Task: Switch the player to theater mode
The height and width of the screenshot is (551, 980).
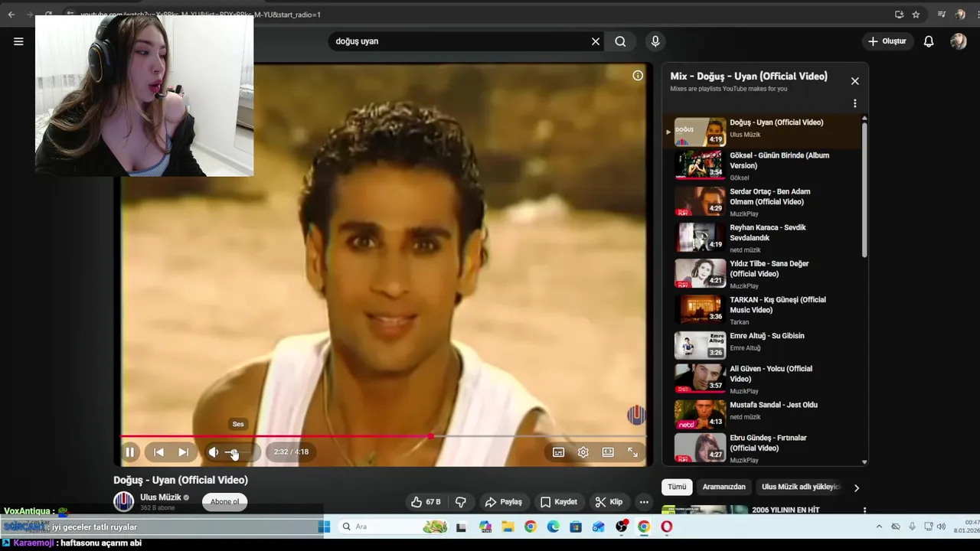Action: pos(608,452)
